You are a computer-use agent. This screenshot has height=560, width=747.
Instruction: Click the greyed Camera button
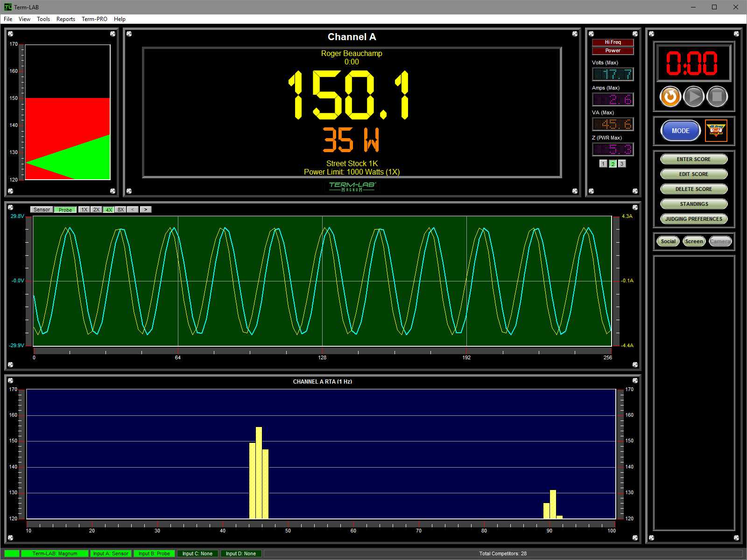pyautogui.click(x=720, y=241)
